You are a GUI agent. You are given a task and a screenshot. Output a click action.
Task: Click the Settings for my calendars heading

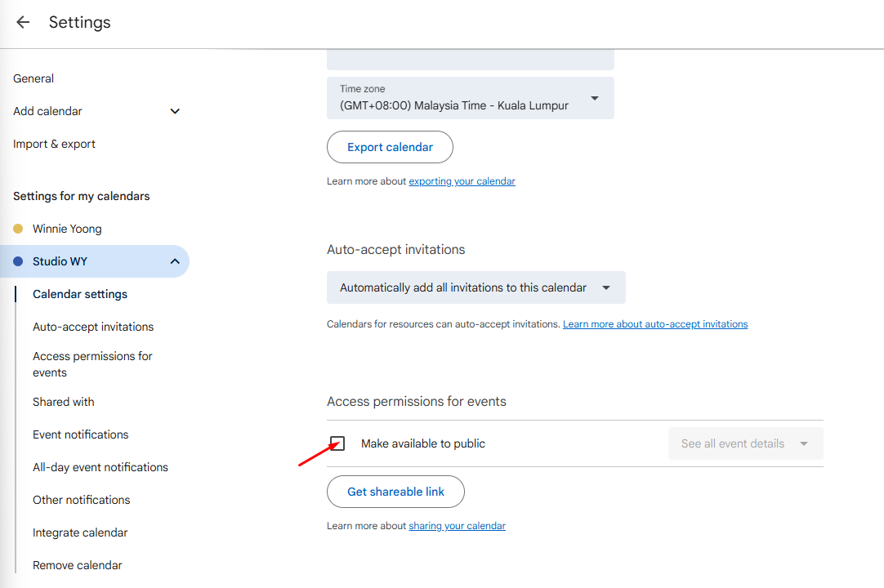click(82, 196)
